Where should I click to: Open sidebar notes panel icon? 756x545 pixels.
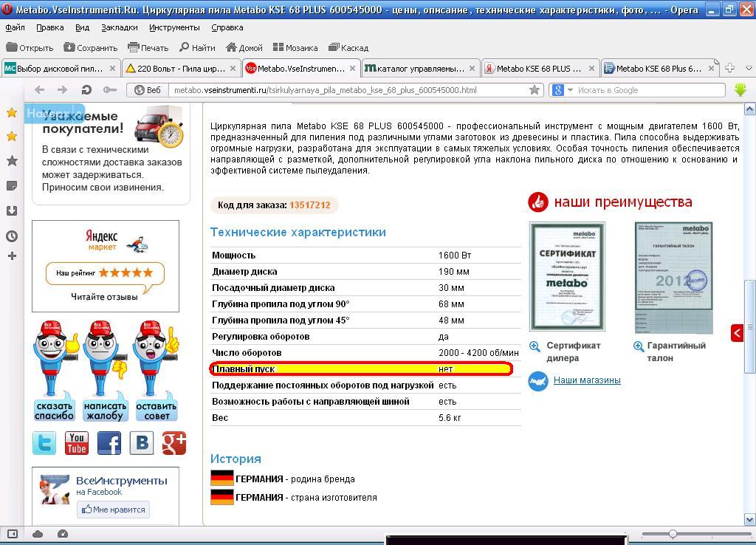click(12, 185)
